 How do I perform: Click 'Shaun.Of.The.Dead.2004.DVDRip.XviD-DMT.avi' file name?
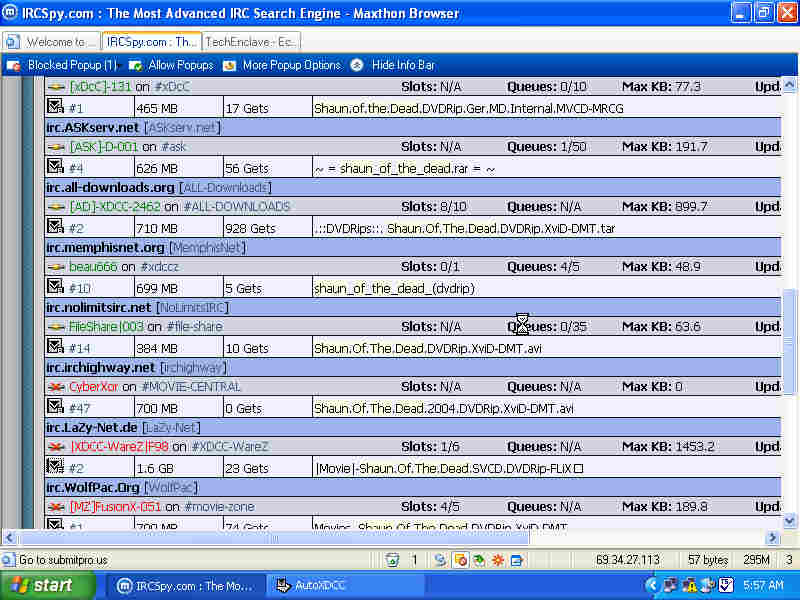pyautogui.click(x=444, y=409)
